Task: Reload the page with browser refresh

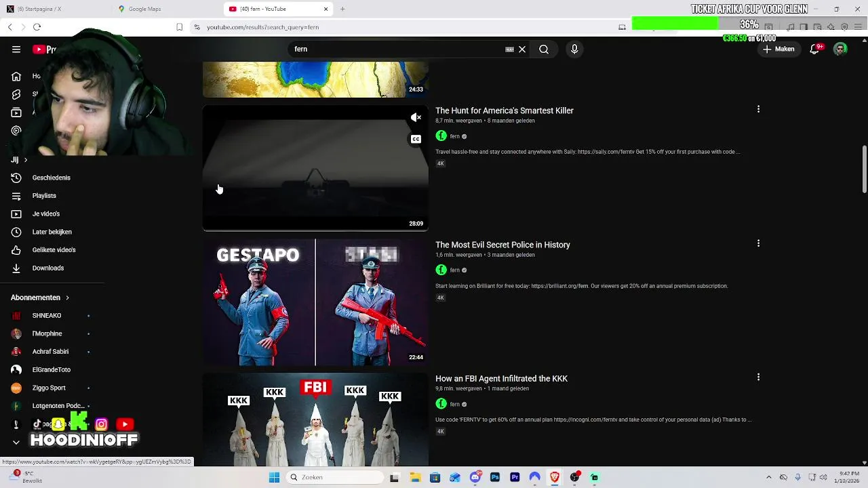Action: coord(37,27)
